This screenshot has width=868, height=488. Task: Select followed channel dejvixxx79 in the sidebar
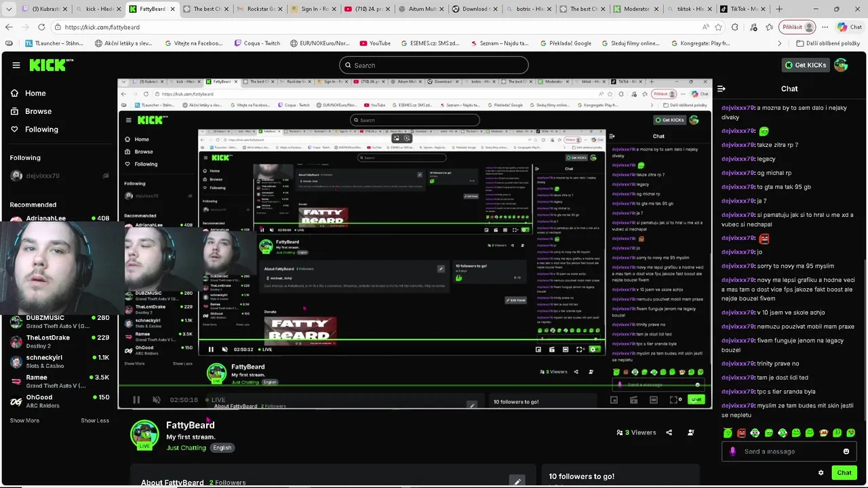(x=60, y=176)
